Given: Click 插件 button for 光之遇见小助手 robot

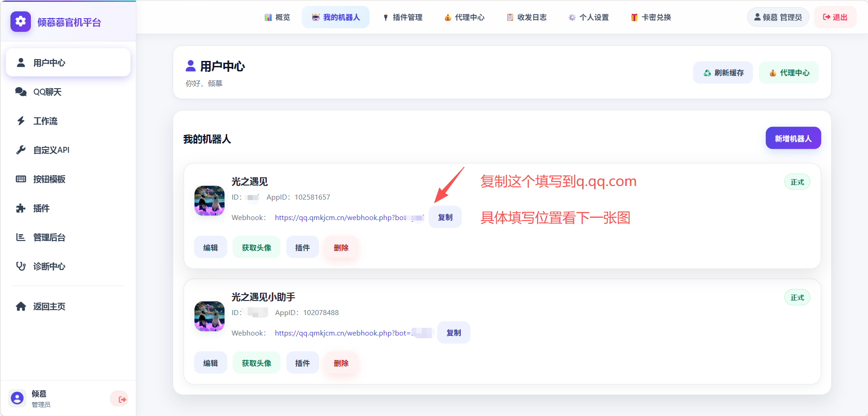Looking at the screenshot, I should tap(302, 363).
